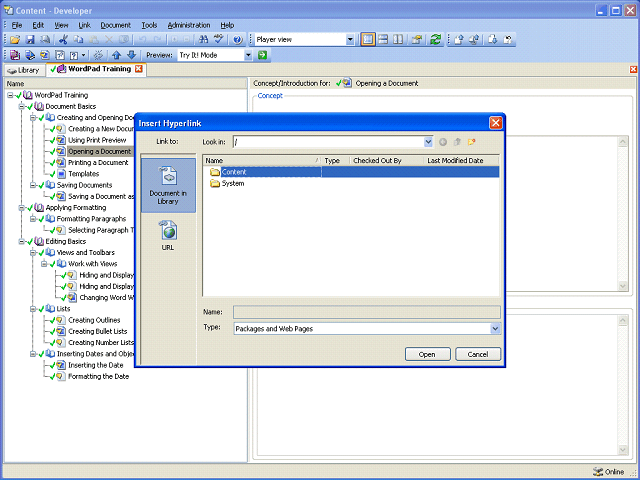
Task: Open the arrow next to the question-mark toolbar icon
Action: [x=83, y=55]
